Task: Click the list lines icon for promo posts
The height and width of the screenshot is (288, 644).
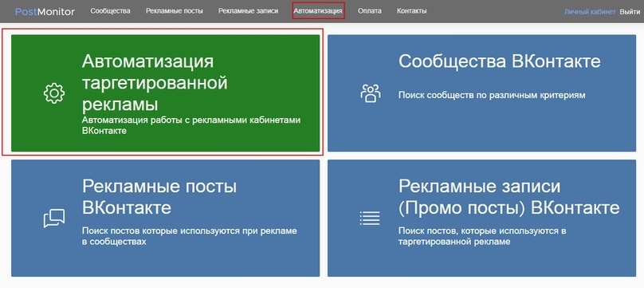Action: (x=370, y=218)
